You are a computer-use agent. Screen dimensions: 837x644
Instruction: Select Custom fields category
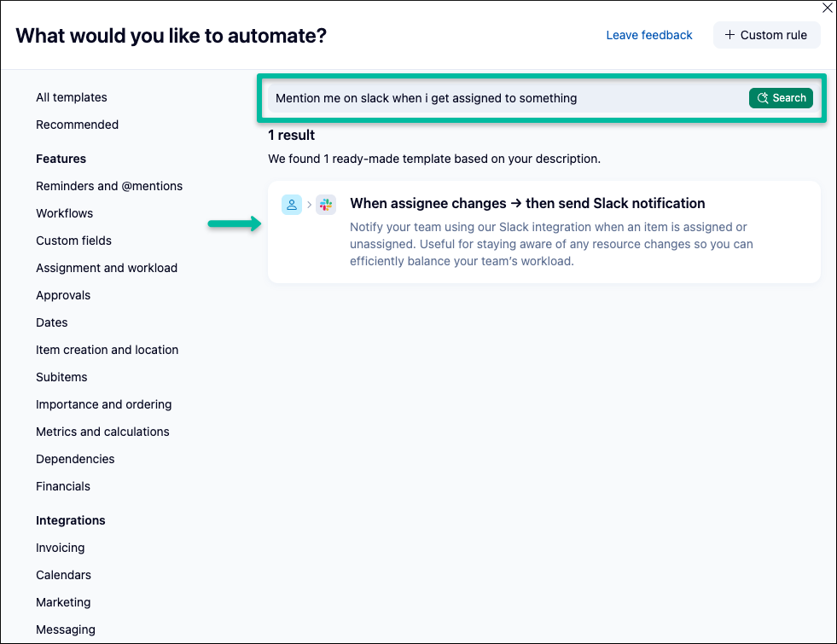click(x=73, y=241)
